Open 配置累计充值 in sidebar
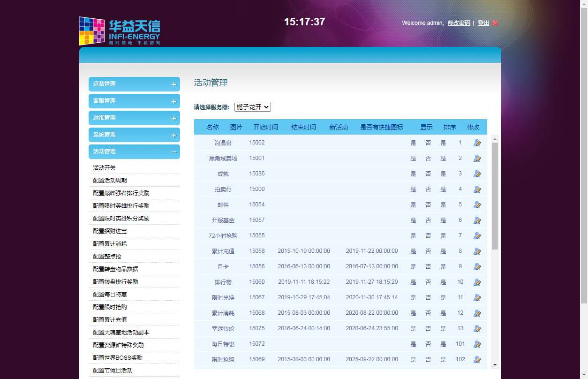Viewport: 588px width, 379px height. tap(110, 319)
